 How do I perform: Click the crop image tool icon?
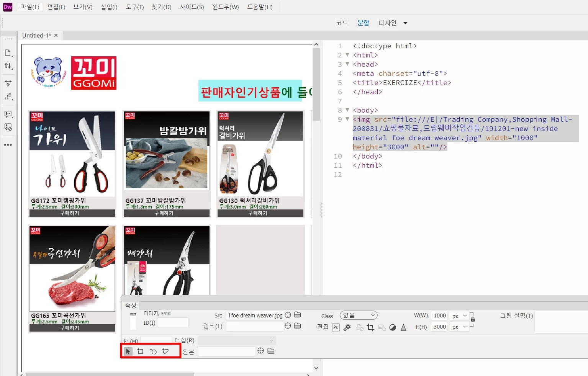tap(370, 327)
